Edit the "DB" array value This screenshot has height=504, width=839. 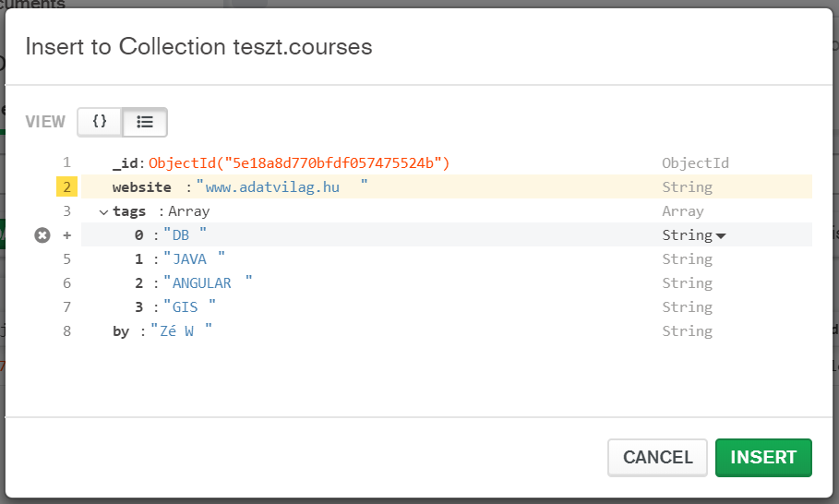(181, 235)
